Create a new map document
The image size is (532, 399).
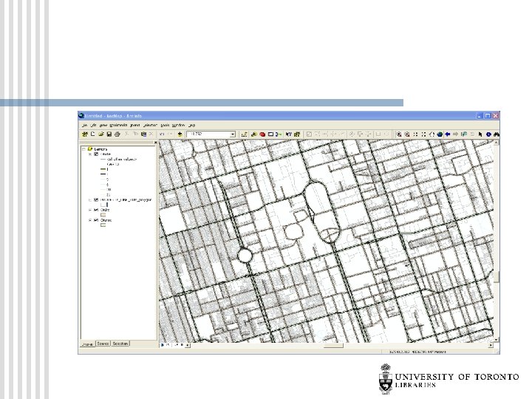click(x=92, y=134)
